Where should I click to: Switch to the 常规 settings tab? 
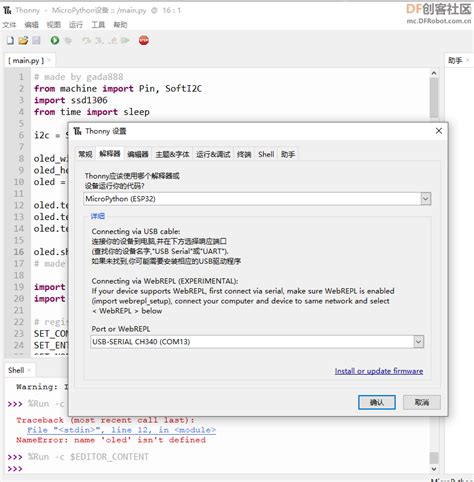pos(85,154)
